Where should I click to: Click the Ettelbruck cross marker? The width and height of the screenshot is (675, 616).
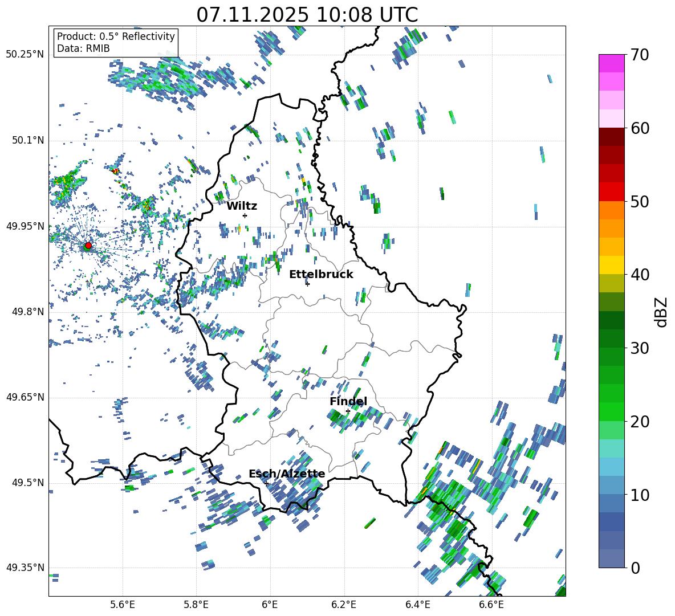(x=307, y=284)
